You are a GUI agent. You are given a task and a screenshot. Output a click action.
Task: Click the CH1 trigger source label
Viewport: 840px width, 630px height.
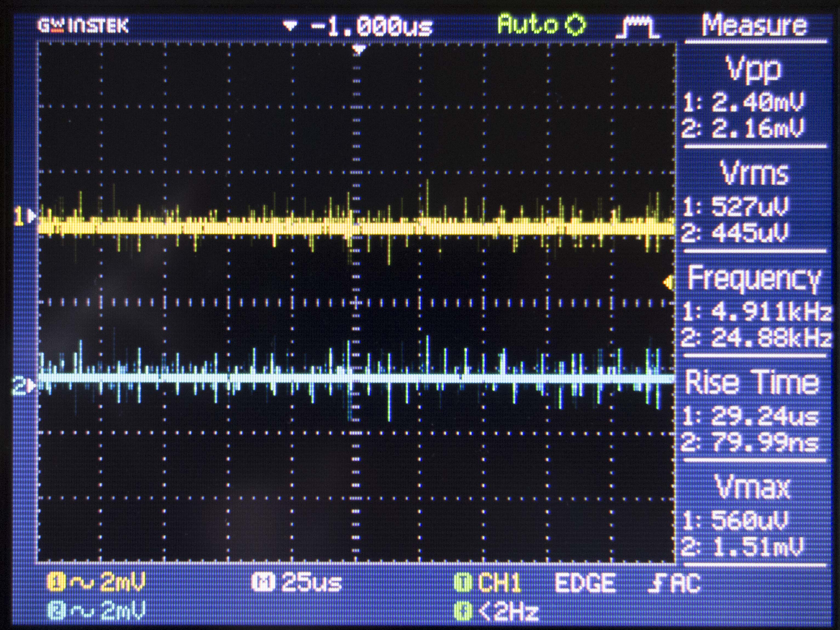[x=500, y=583]
